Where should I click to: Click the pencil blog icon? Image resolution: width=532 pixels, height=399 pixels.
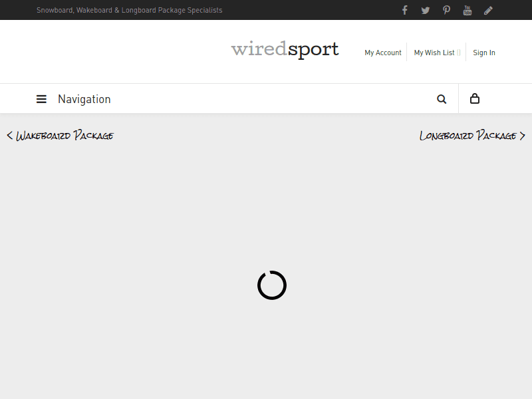(x=489, y=10)
